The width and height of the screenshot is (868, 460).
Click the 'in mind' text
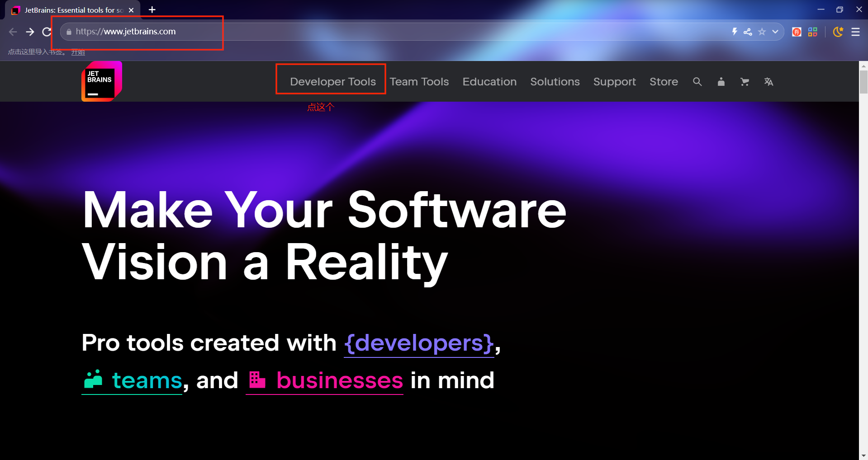[x=452, y=380]
